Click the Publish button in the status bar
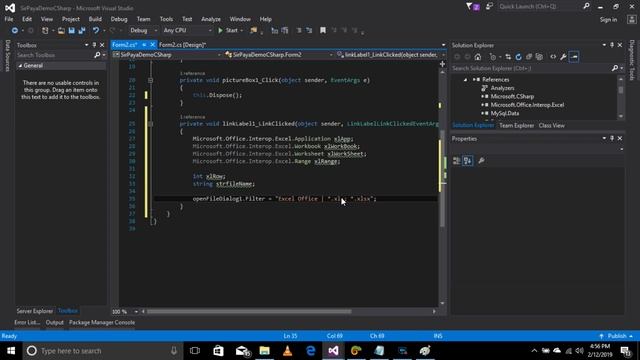The height and width of the screenshot is (360, 640). point(616,336)
